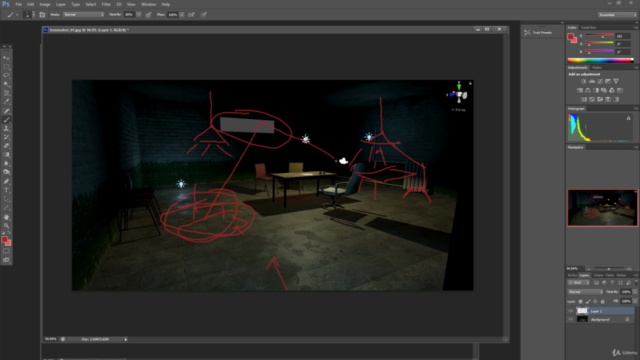Add a Levels adjustment
Viewport: 640px width, 360px height.
point(592,81)
